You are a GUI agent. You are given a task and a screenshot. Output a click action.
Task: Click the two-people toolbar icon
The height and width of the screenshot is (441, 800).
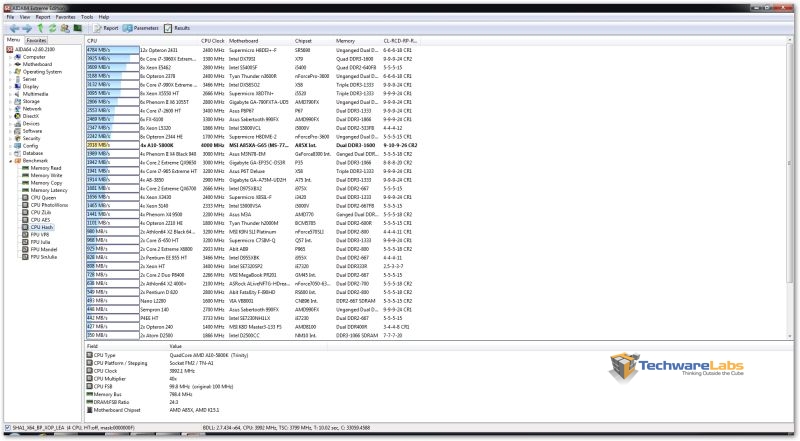[65, 29]
